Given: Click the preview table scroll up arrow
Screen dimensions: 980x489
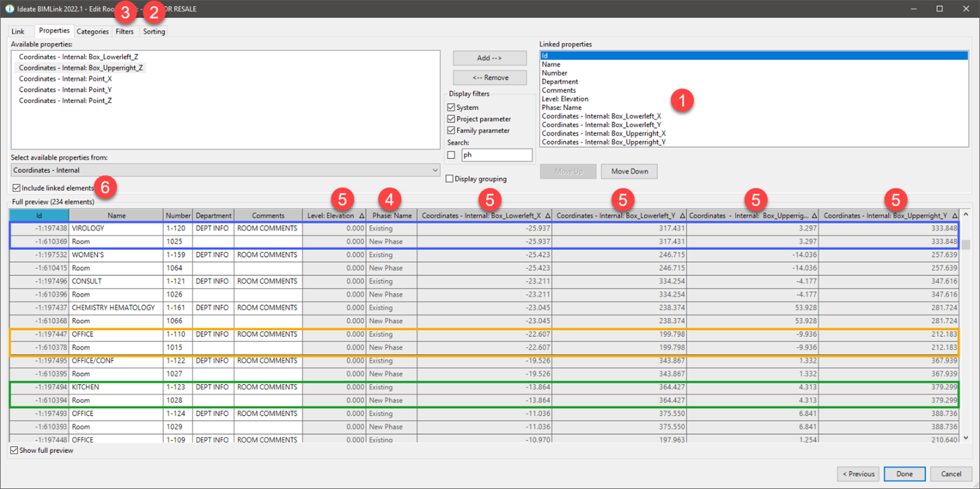Looking at the screenshot, I should 966,216.
